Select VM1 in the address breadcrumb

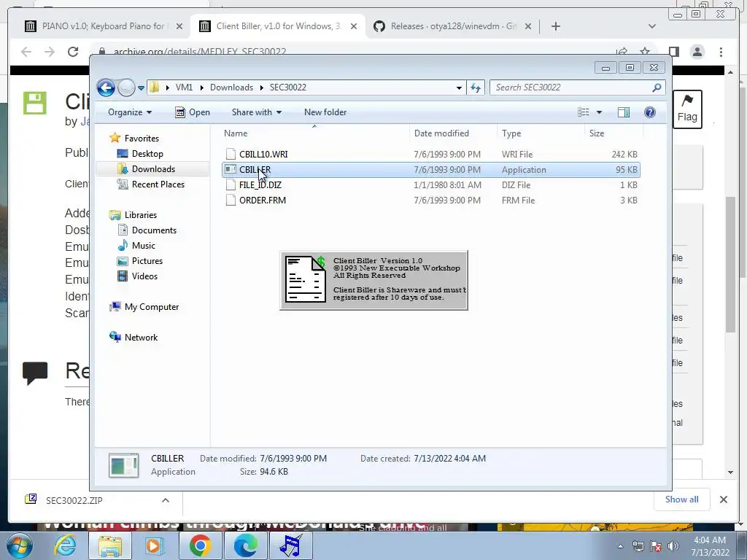(x=184, y=87)
